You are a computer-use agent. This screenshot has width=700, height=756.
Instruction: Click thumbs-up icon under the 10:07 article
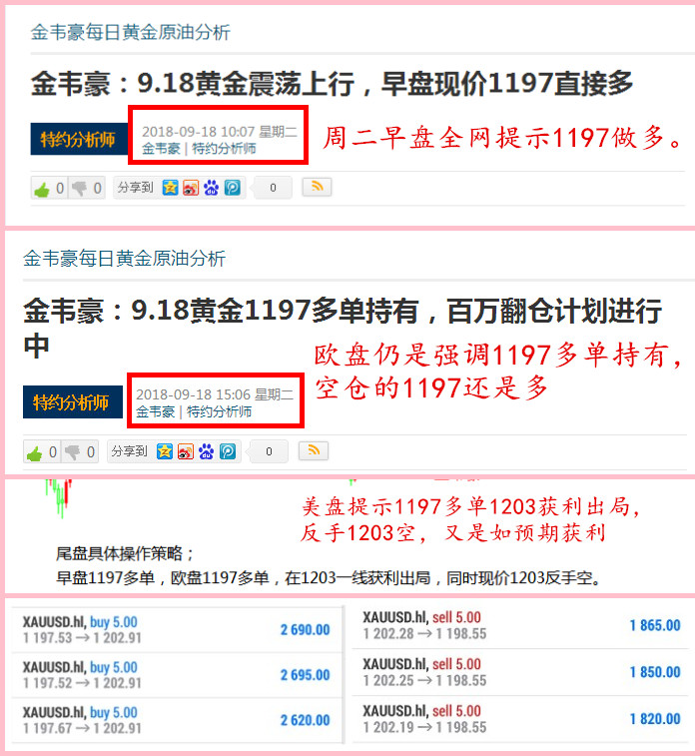(42, 189)
